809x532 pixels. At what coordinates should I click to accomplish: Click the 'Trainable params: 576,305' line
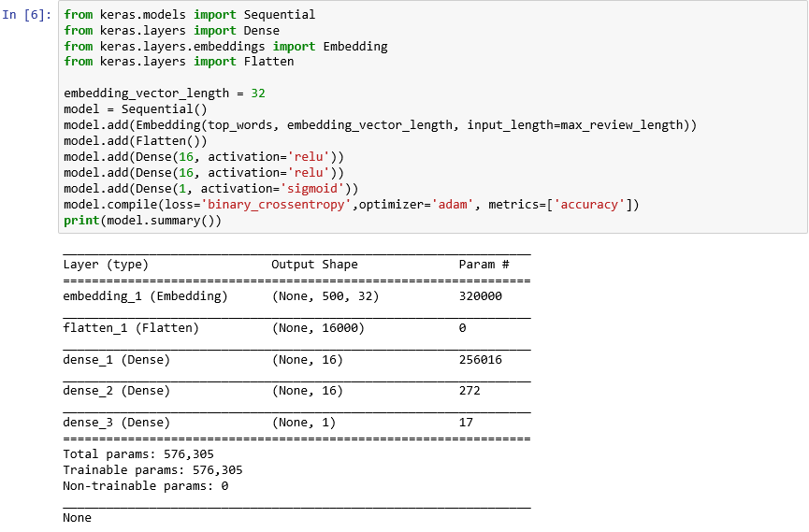(x=152, y=470)
